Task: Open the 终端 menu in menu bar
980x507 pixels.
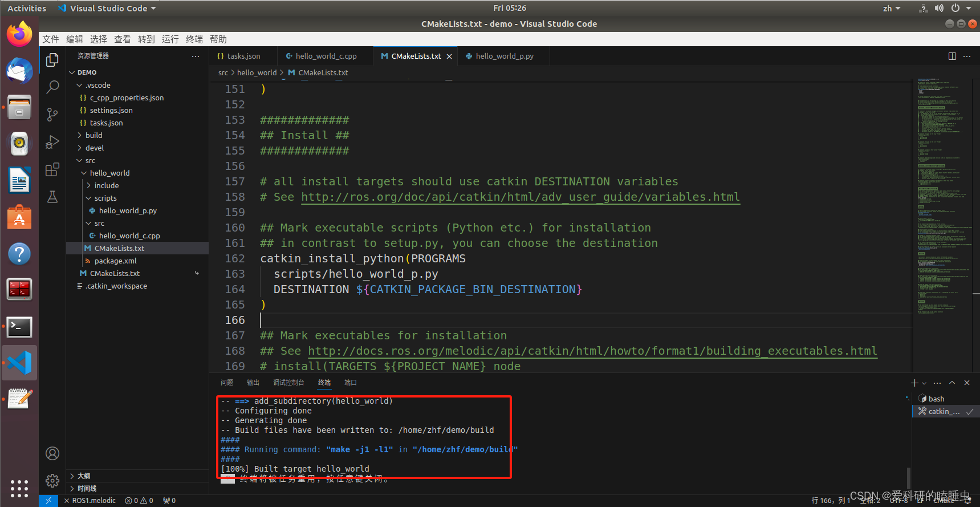Action: click(x=194, y=39)
